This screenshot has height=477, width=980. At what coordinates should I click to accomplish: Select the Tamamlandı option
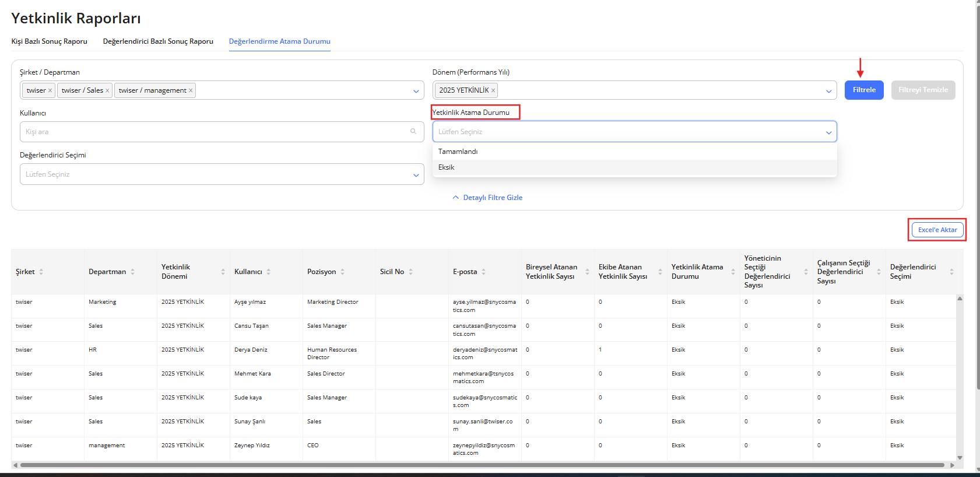click(x=458, y=152)
